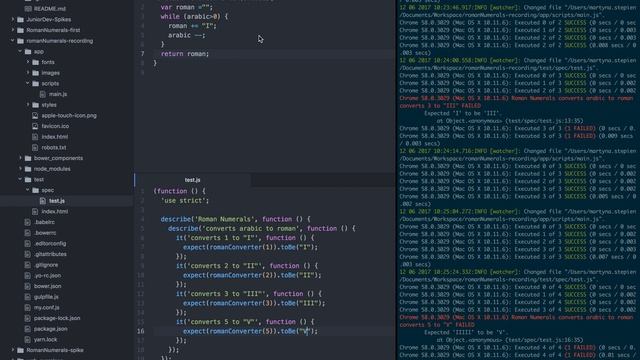Open main.js in the scripts folder
Viewport: 640px width, 360px height.
[58, 94]
